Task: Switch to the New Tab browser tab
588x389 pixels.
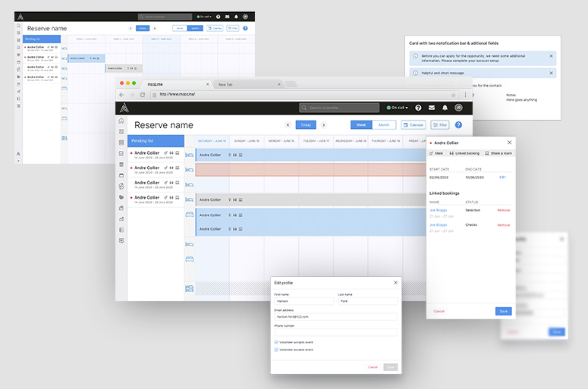Action: click(225, 84)
